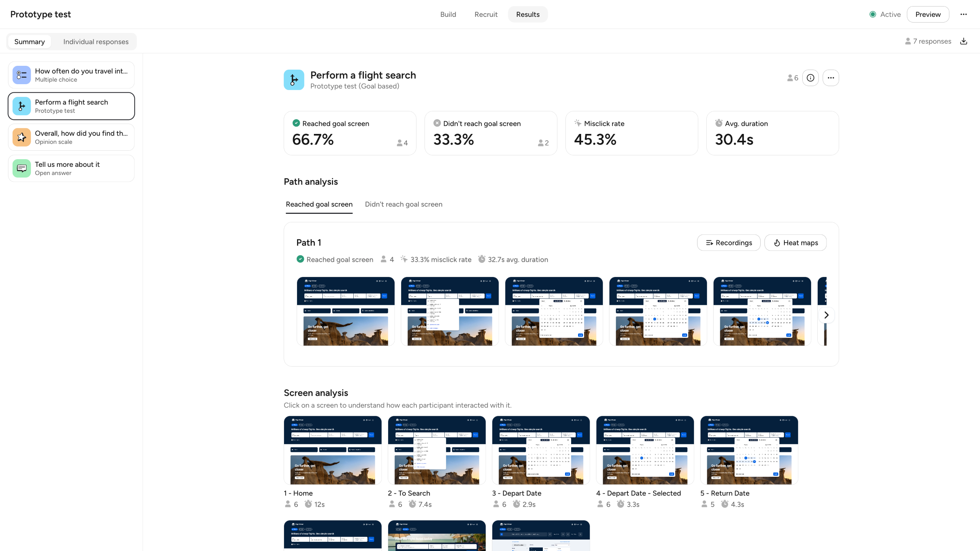980x551 pixels.
Task: Open Heat maps for Path 1
Action: click(x=795, y=243)
